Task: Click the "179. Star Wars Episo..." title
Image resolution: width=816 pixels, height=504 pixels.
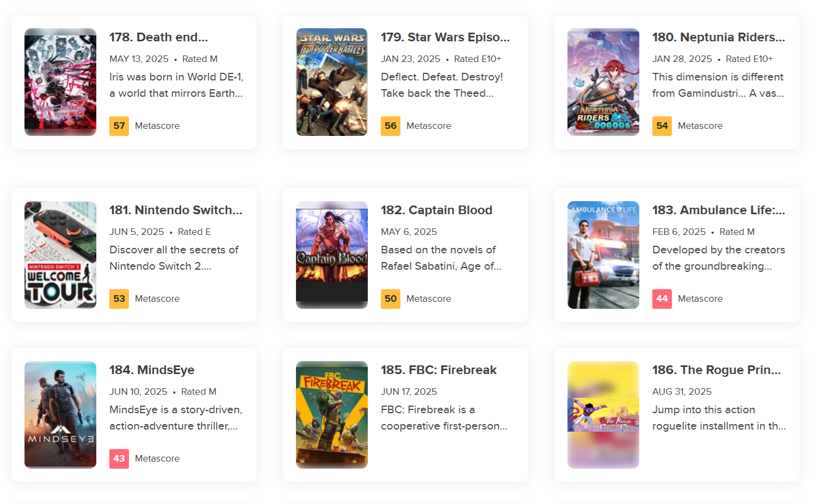Action: click(445, 37)
